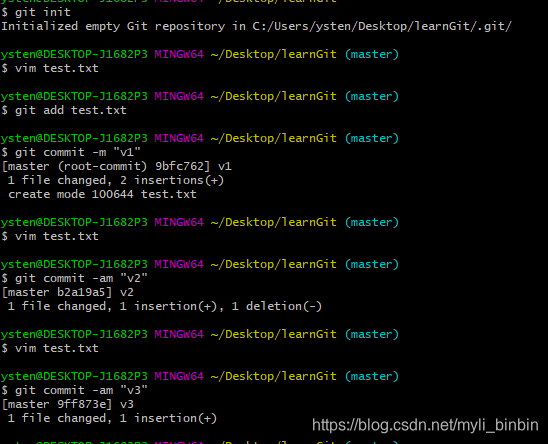Click the '$ git commit -am "v2"' command
548x444 pixels.
click(74, 278)
